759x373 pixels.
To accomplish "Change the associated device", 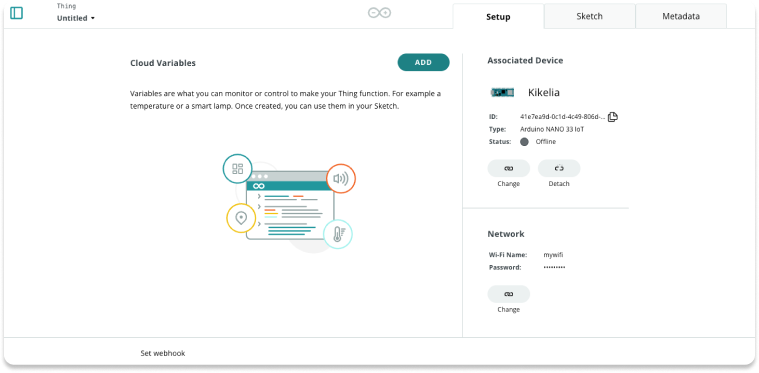I will coord(509,168).
